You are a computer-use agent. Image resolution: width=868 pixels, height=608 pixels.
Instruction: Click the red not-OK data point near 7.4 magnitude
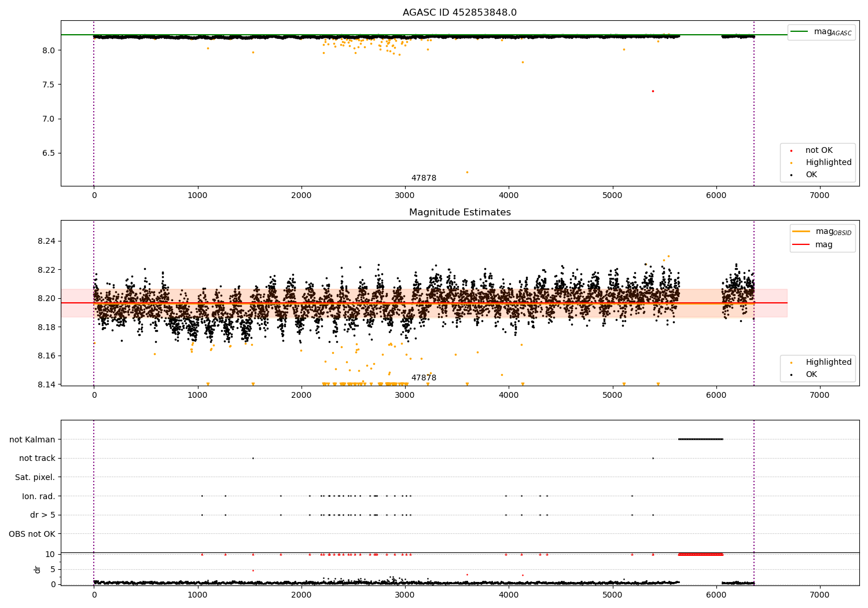(x=653, y=91)
